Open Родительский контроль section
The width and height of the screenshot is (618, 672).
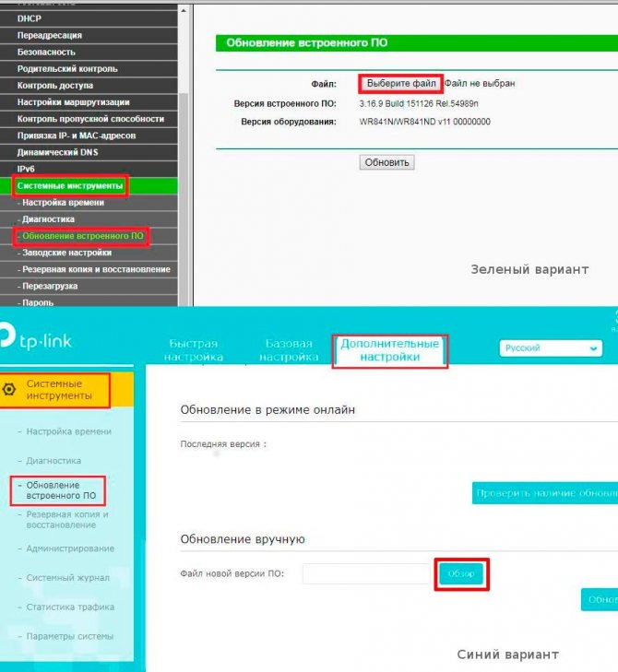tap(67, 68)
